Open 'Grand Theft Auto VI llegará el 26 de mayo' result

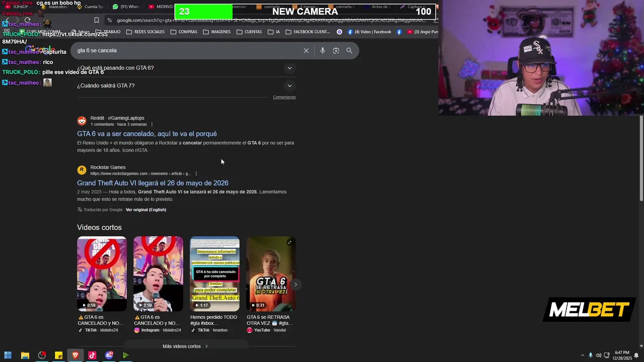coord(152,183)
